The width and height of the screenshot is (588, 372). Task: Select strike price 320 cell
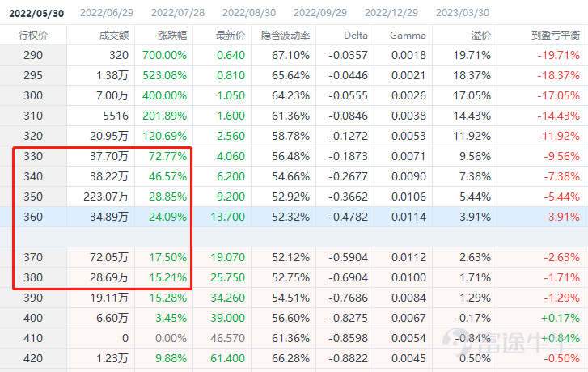[33, 136]
